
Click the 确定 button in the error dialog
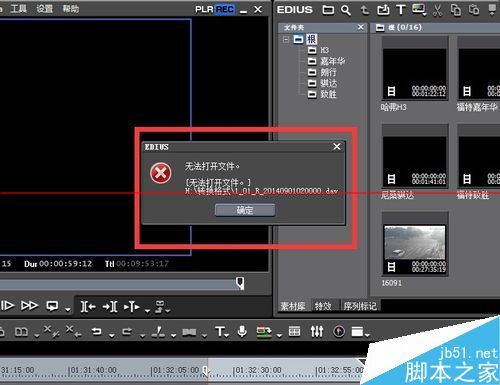click(245, 210)
